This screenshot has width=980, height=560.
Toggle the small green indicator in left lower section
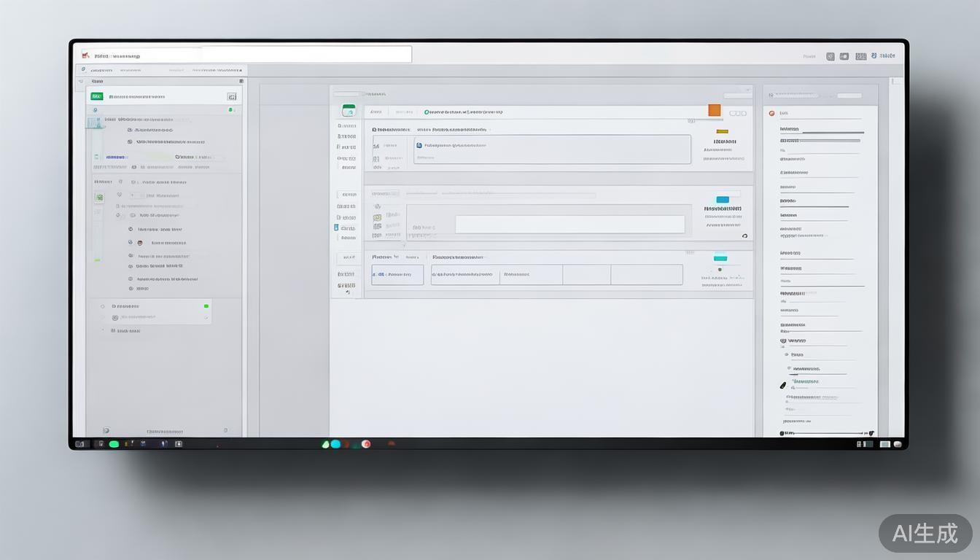pyautogui.click(x=206, y=306)
